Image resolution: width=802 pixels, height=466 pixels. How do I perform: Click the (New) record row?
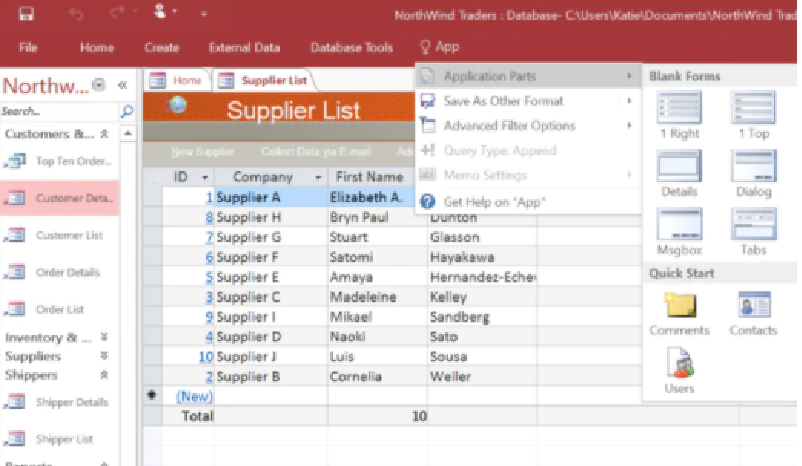[194, 396]
